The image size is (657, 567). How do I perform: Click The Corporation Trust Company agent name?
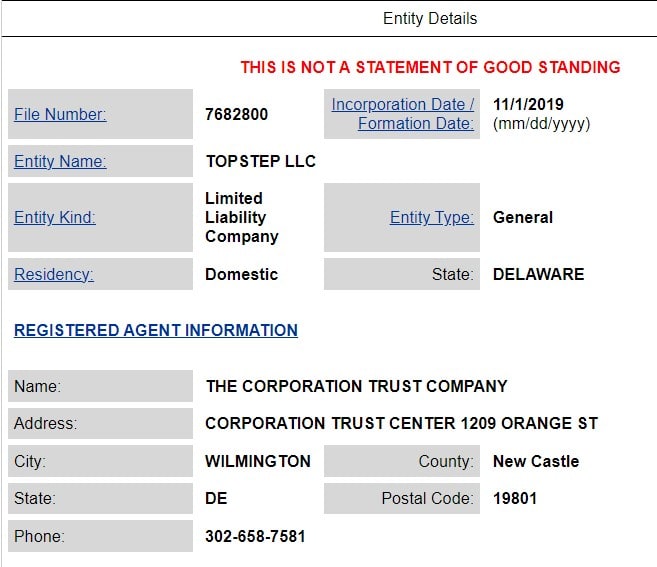356,386
